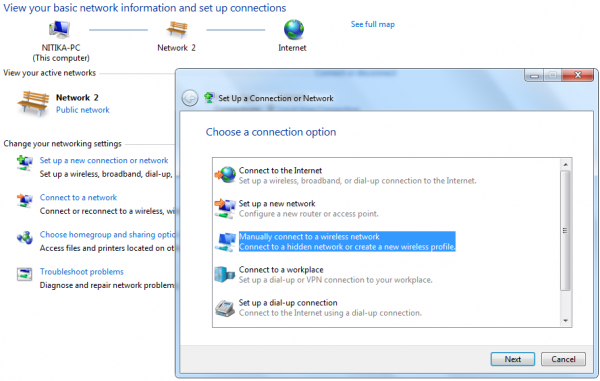Select the Set up a new network icon
Image resolution: width=600 pixels, height=381 pixels.
[x=225, y=208]
